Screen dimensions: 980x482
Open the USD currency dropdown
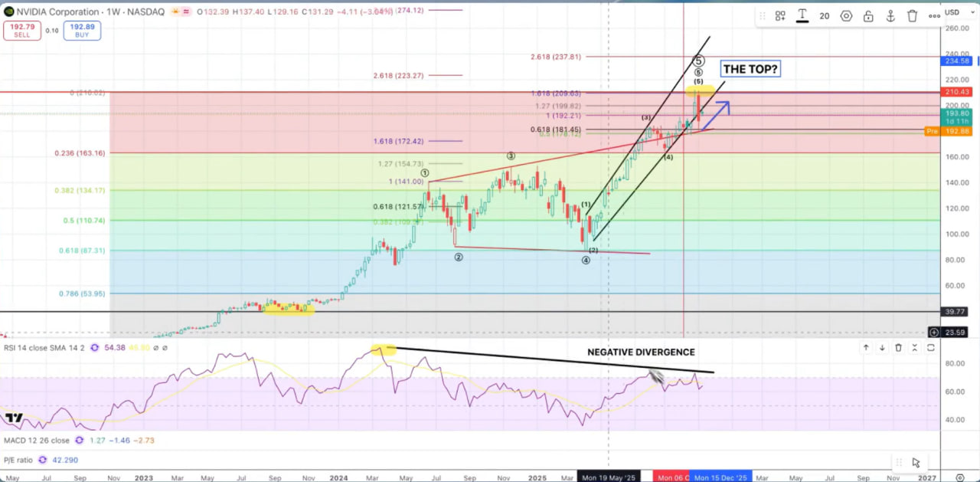coord(954,12)
